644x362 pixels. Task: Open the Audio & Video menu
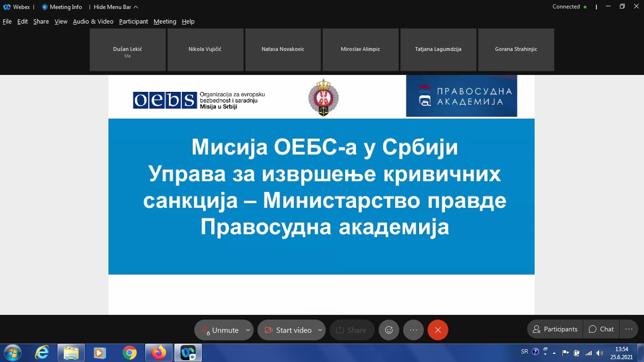[x=93, y=21]
